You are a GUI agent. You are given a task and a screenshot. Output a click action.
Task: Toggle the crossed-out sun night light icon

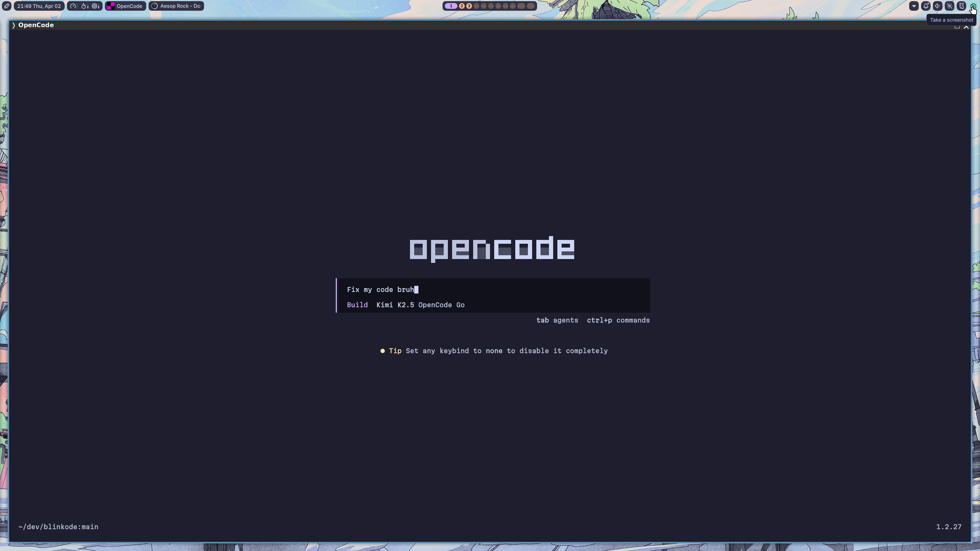click(949, 6)
